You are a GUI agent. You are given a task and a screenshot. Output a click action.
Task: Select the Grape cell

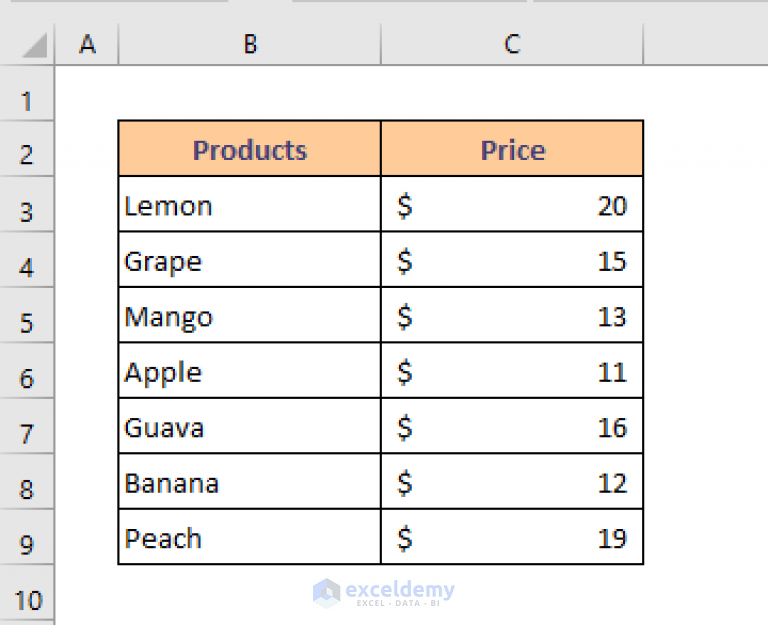point(250,260)
